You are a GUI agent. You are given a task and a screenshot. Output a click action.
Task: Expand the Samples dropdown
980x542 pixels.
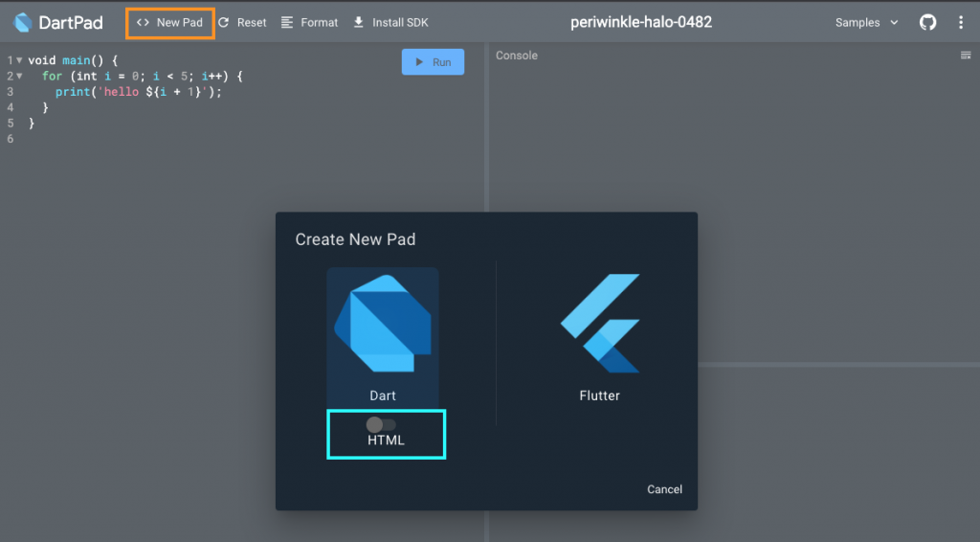tap(866, 23)
